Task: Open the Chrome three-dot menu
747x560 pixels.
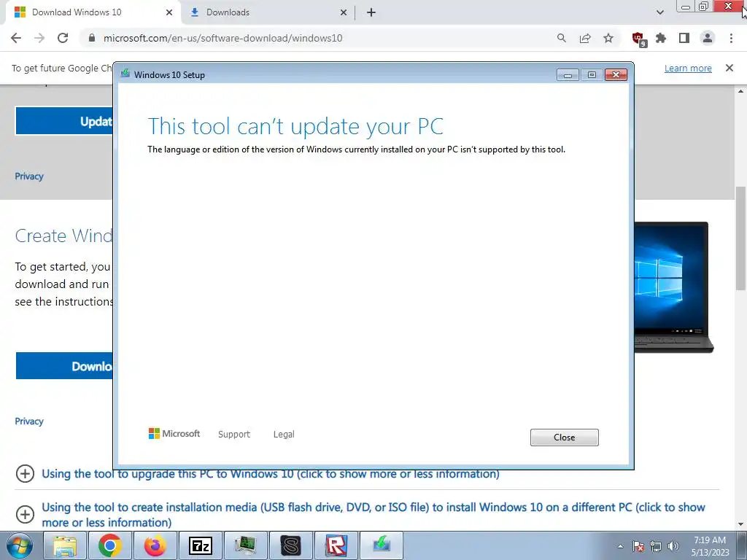Action: [x=731, y=38]
